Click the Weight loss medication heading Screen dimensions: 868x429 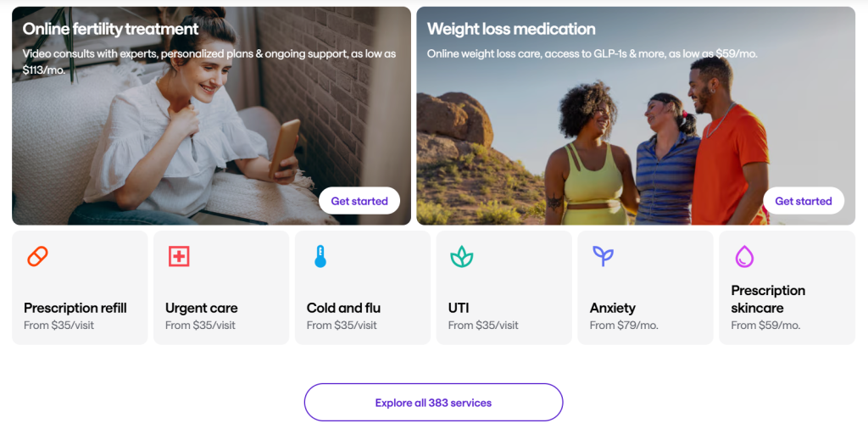511,29
